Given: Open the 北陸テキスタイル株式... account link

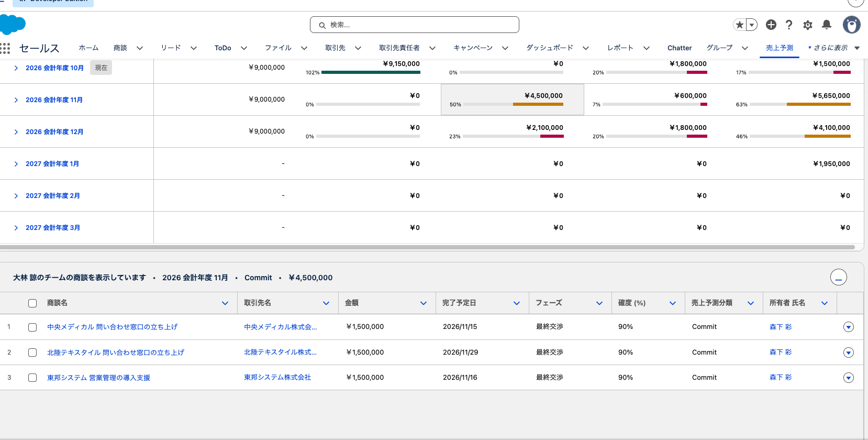Looking at the screenshot, I should point(280,352).
